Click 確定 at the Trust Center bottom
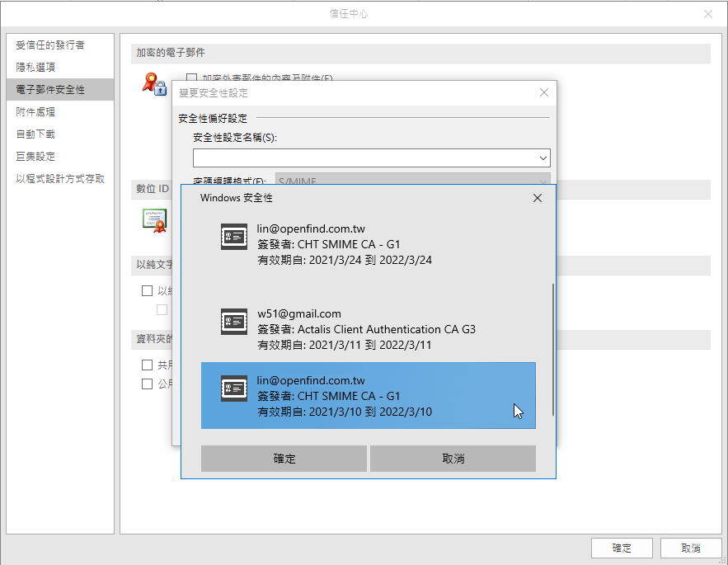The height and width of the screenshot is (565, 728). point(622,548)
